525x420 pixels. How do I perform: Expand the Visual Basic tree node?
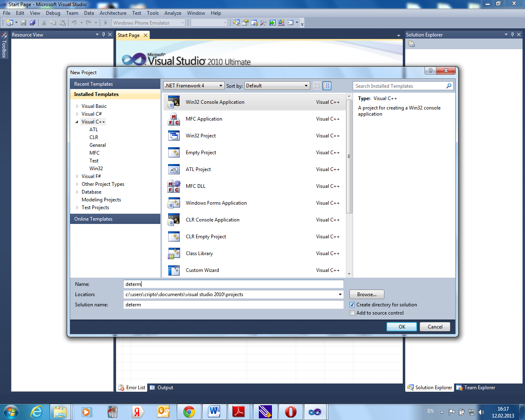(x=77, y=106)
